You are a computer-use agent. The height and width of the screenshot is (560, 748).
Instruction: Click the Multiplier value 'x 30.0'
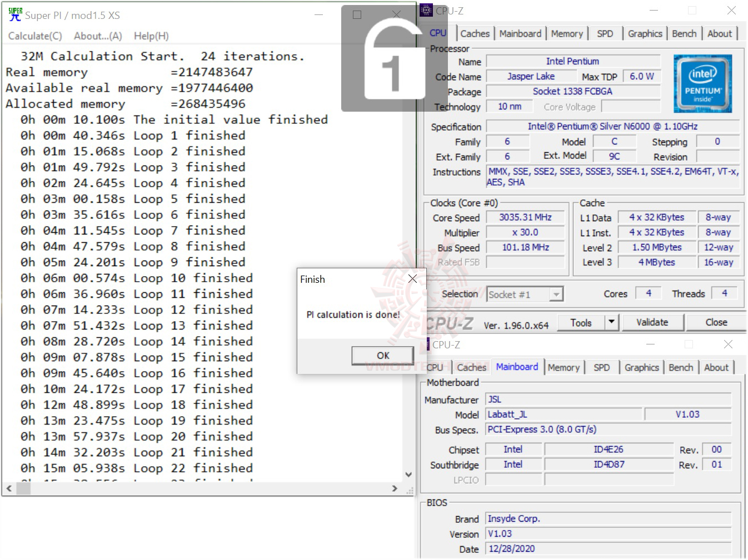coord(525,232)
